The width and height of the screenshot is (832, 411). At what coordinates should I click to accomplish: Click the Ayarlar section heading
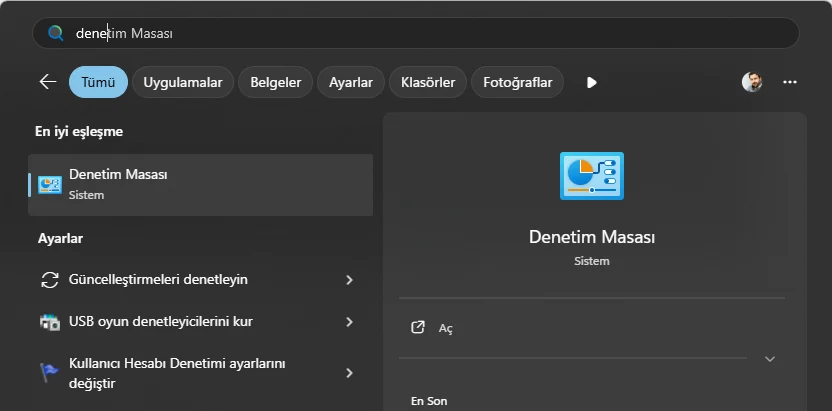pos(60,239)
